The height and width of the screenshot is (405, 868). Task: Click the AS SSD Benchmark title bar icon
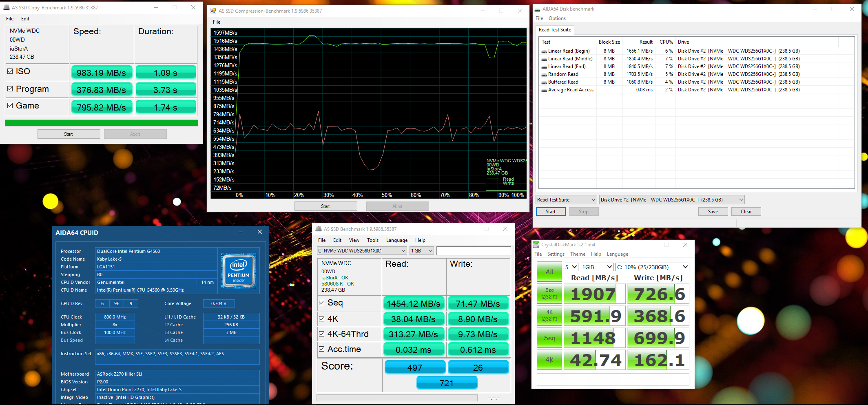[319, 229]
